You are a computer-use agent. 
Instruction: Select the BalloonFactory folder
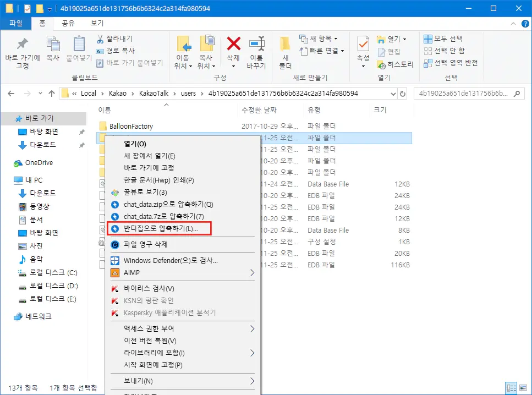pyautogui.click(x=131, y=126)
